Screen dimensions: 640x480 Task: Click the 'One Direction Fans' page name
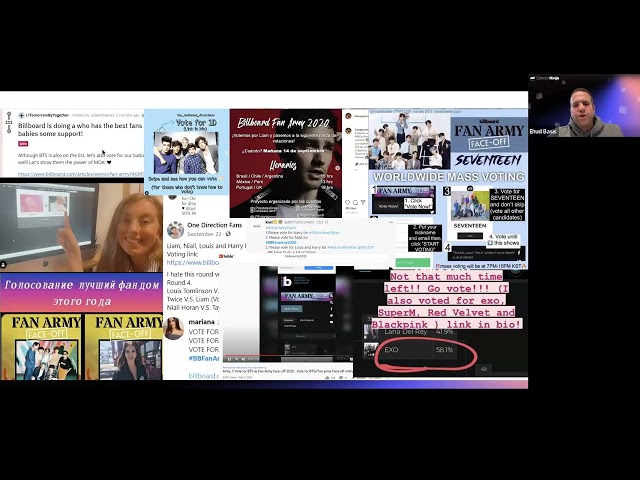pyautogui.click(x=215, y=225)
